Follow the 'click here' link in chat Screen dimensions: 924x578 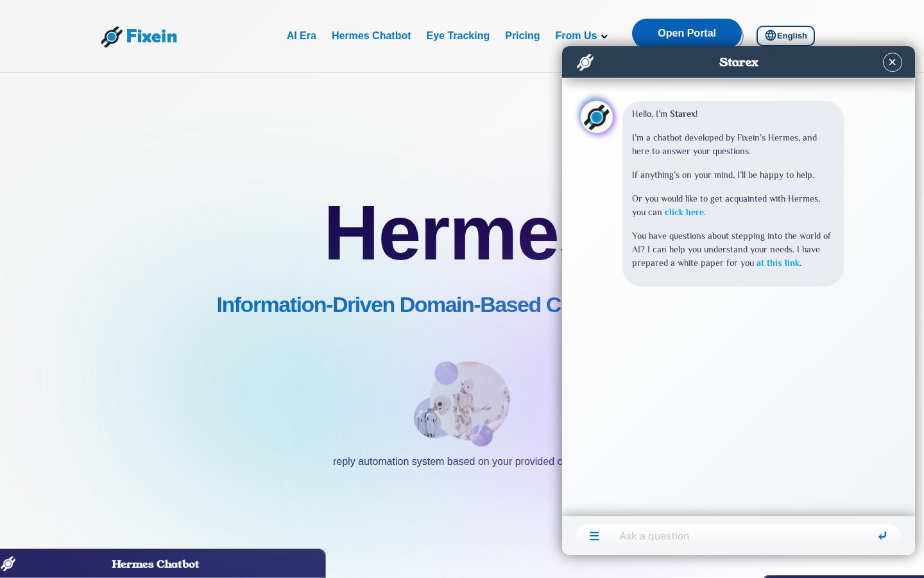684,212
